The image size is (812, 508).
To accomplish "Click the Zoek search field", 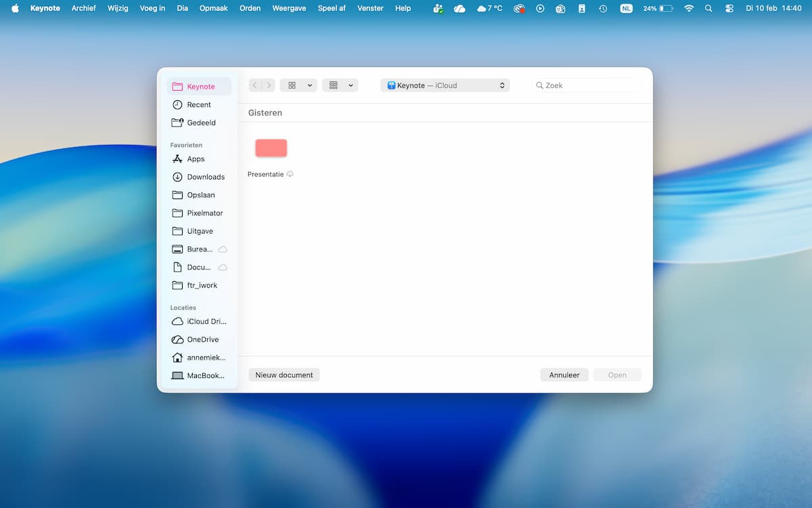I will point(587,85).
